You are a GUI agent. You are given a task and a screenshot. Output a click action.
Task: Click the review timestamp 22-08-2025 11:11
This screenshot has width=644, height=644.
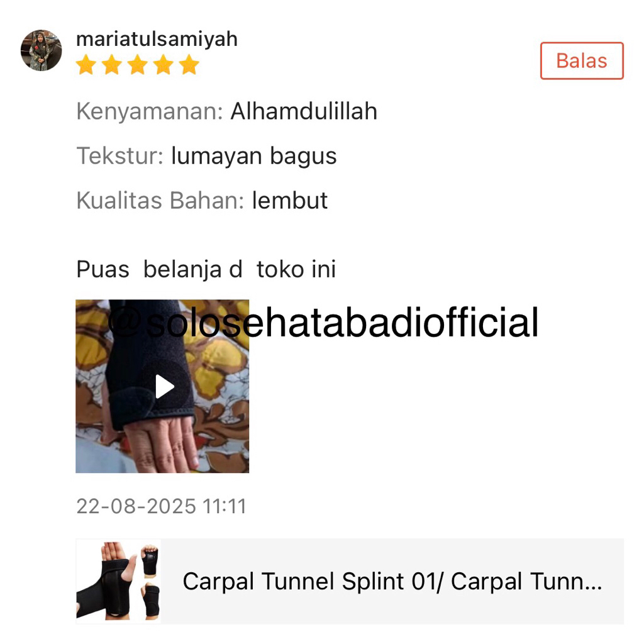[x=162, y=506]
